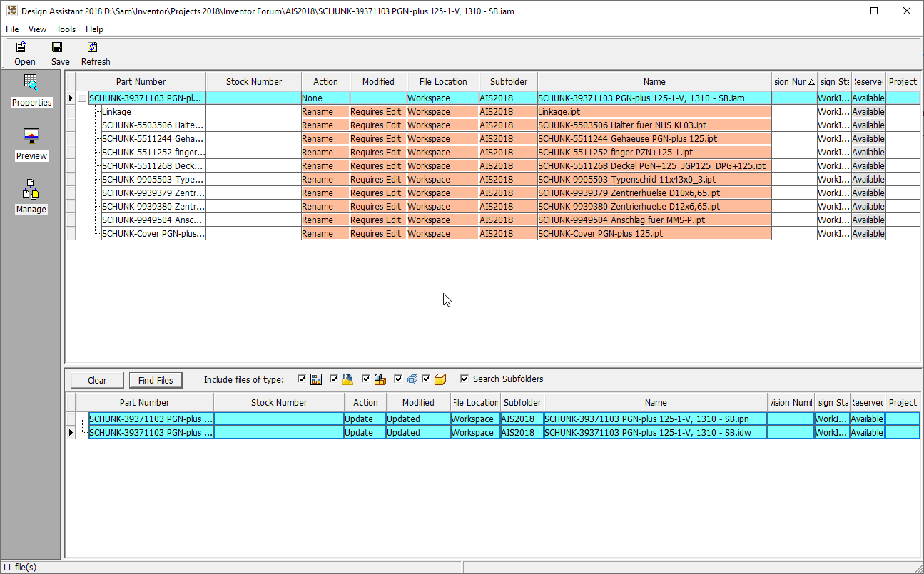Collapse the SCHUNK-39371103 assembly tree
Viewport: 924px width, 574px height.
[83, 98]
